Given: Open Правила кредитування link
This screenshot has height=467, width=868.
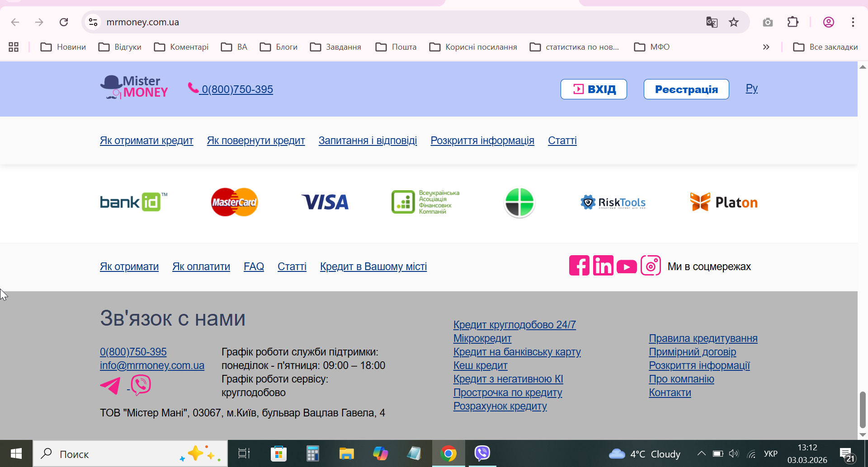Looking at the screenshot, I should click(x=703, y=338).
